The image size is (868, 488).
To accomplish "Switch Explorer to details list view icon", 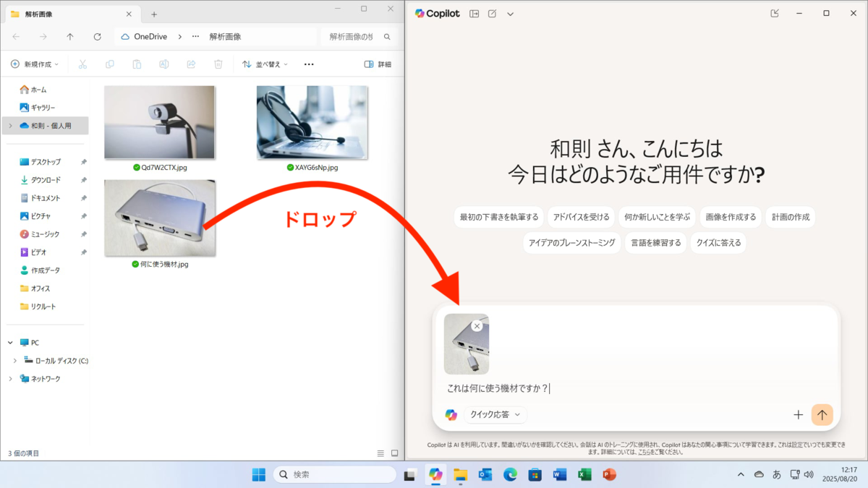I will [x=380, y=453].
